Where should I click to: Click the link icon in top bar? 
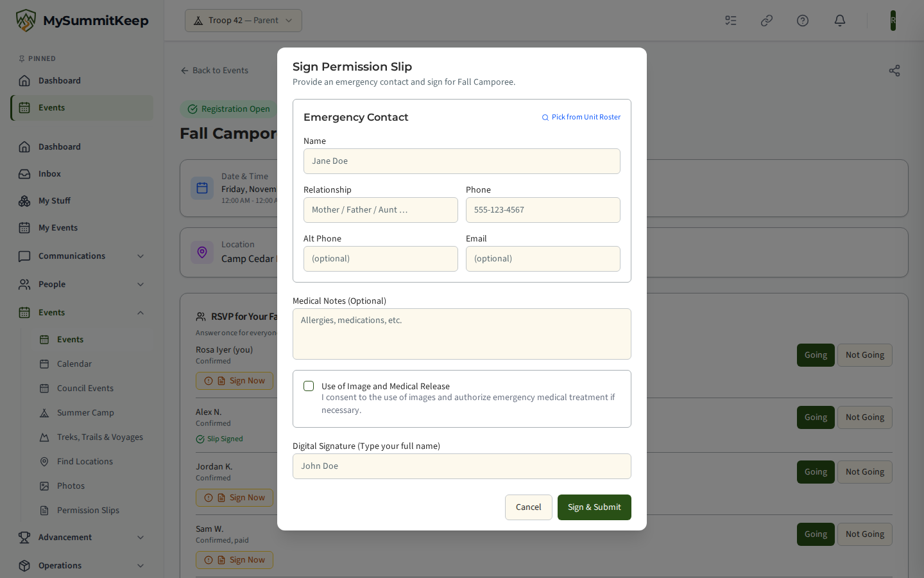pos(767,21)
